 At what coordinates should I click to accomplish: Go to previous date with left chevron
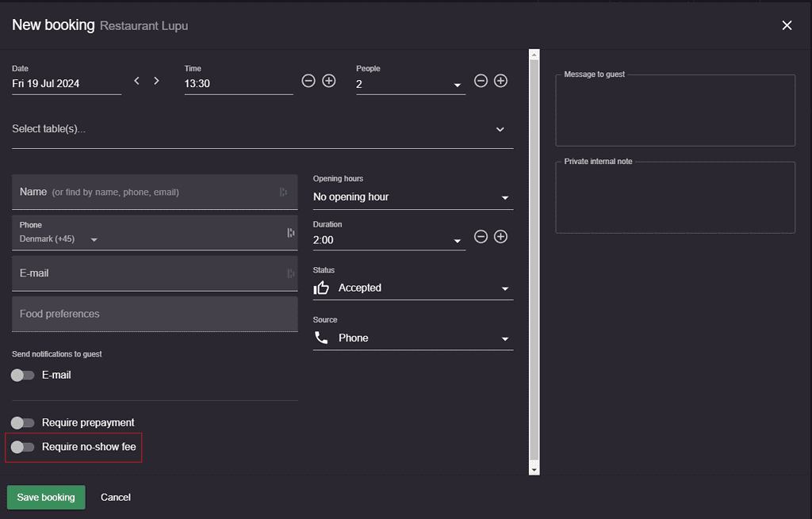(136, 81)
